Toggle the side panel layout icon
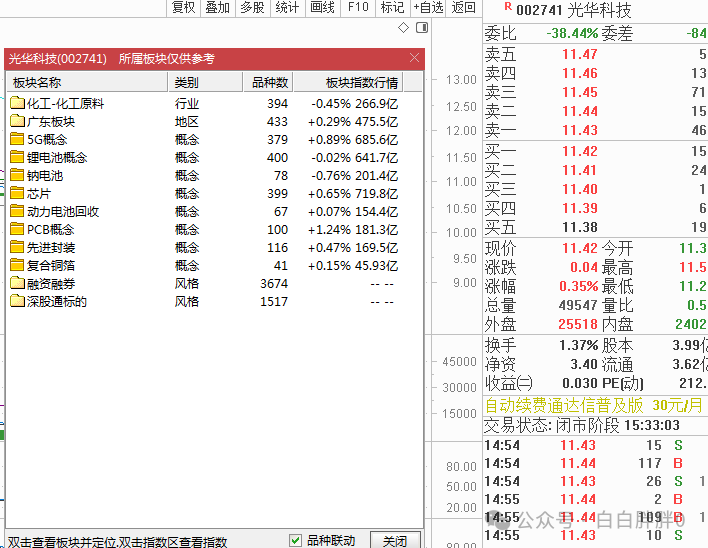 point(422,28)
